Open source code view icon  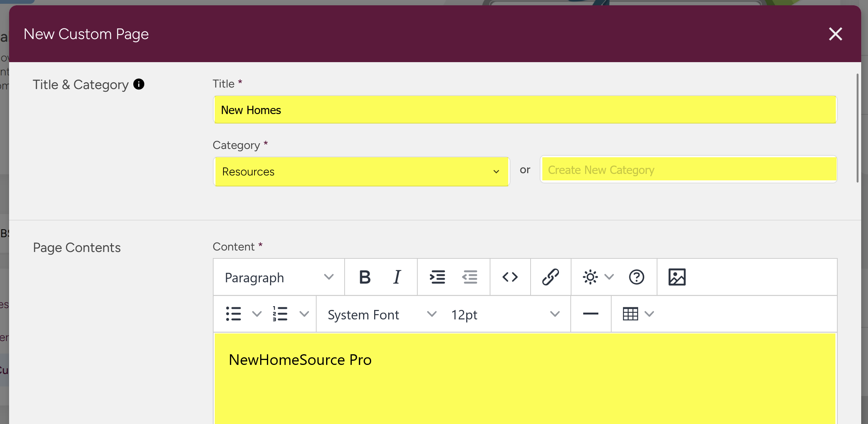pos(510,277)
